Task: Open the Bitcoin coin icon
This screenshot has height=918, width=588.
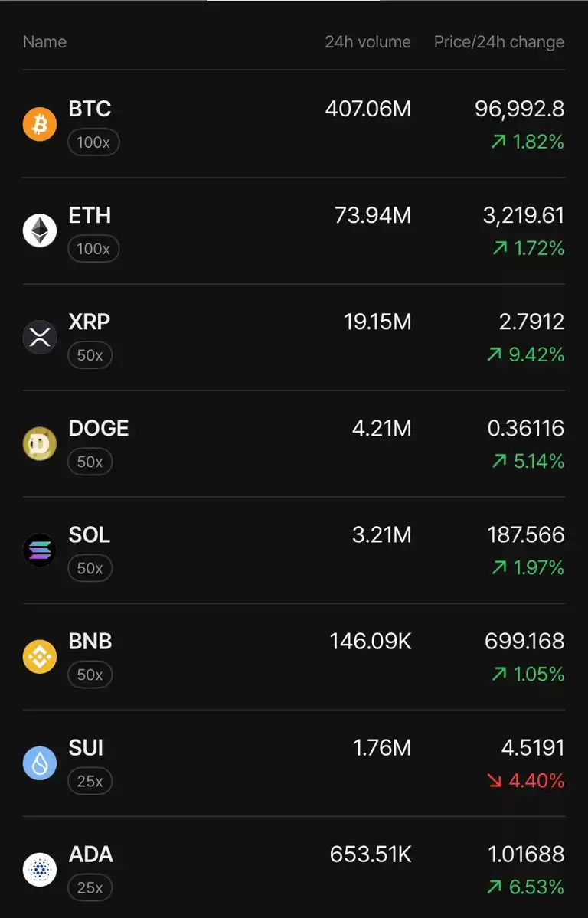Action: coord(40,125)
